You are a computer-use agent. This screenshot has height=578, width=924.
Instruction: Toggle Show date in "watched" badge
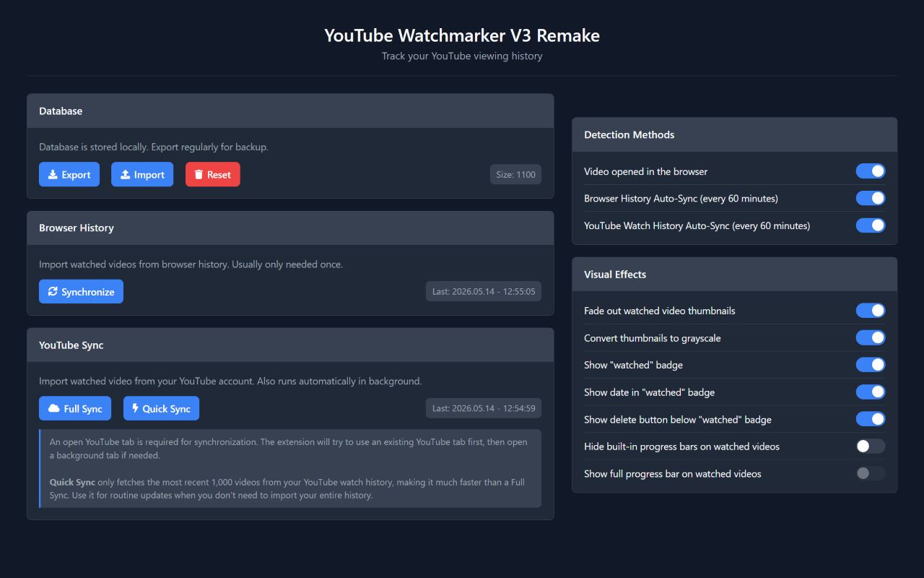point(871,392)
